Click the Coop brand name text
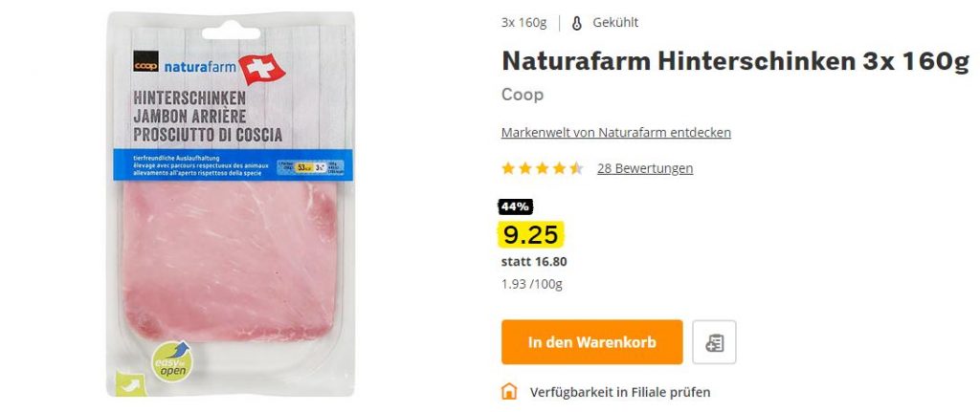980x412 pixels. click(523, 95)
